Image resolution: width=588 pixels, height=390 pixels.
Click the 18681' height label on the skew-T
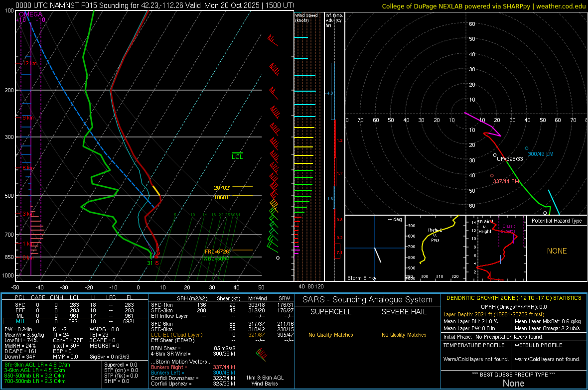(x=221, y=197)
